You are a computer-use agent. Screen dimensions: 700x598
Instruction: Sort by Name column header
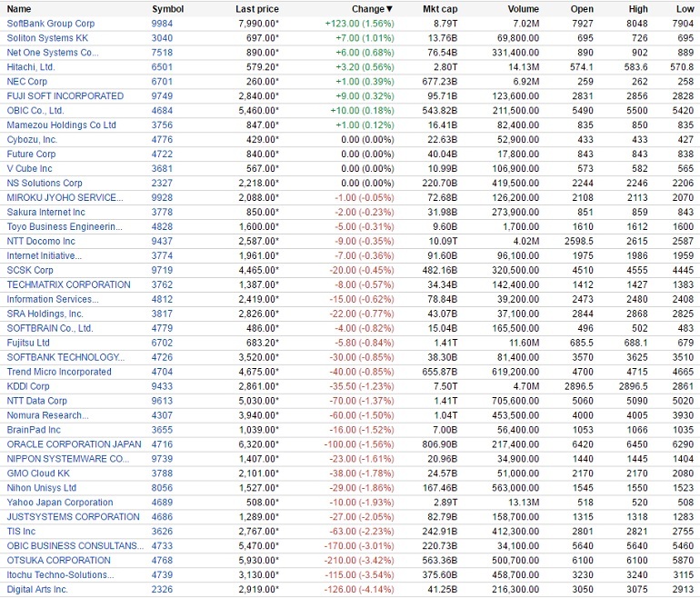tap(19, 9)
